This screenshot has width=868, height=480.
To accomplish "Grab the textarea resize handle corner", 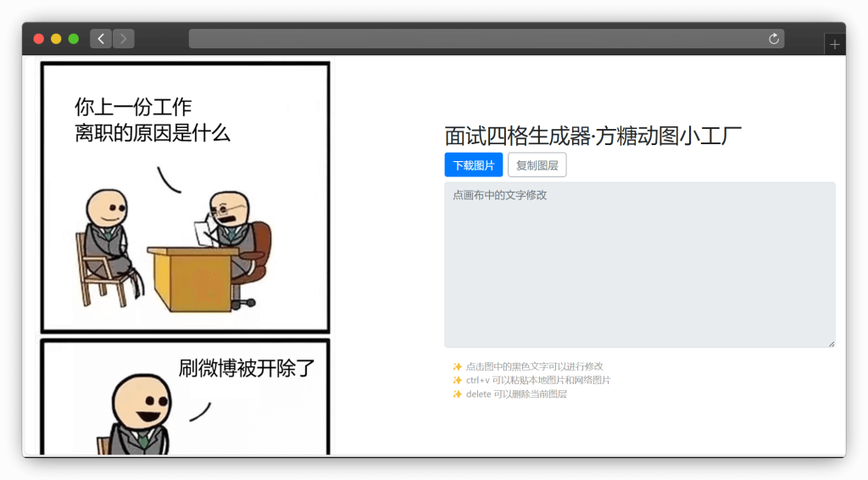I will pyautogui.click(x=832, y=343).
